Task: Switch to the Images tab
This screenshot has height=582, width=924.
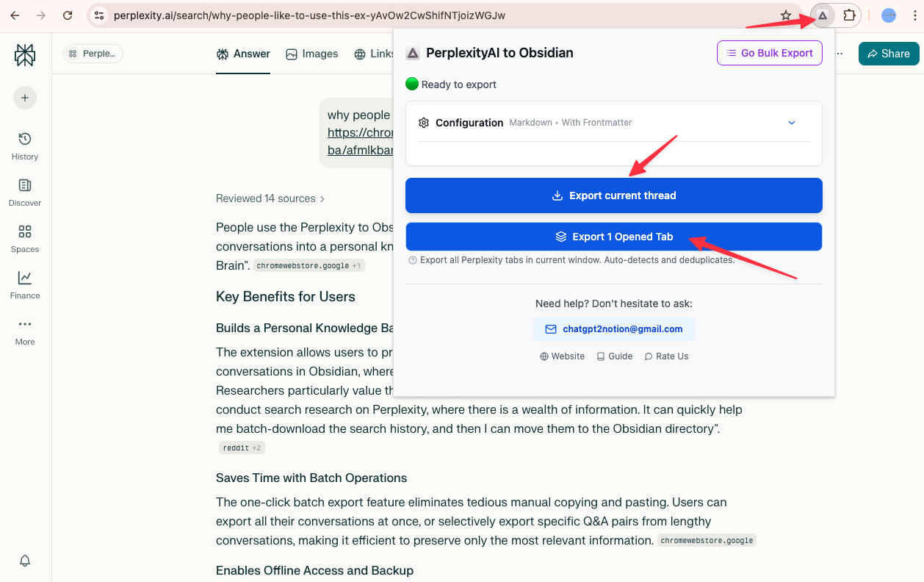Action: 312,54
